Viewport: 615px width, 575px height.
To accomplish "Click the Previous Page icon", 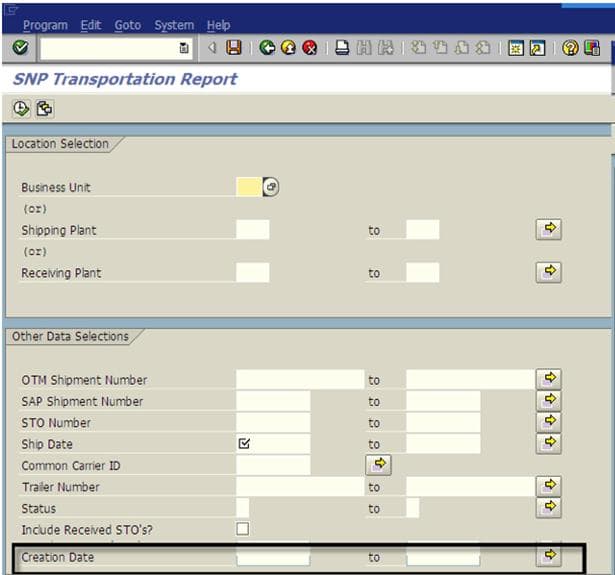I will [440, 48].
